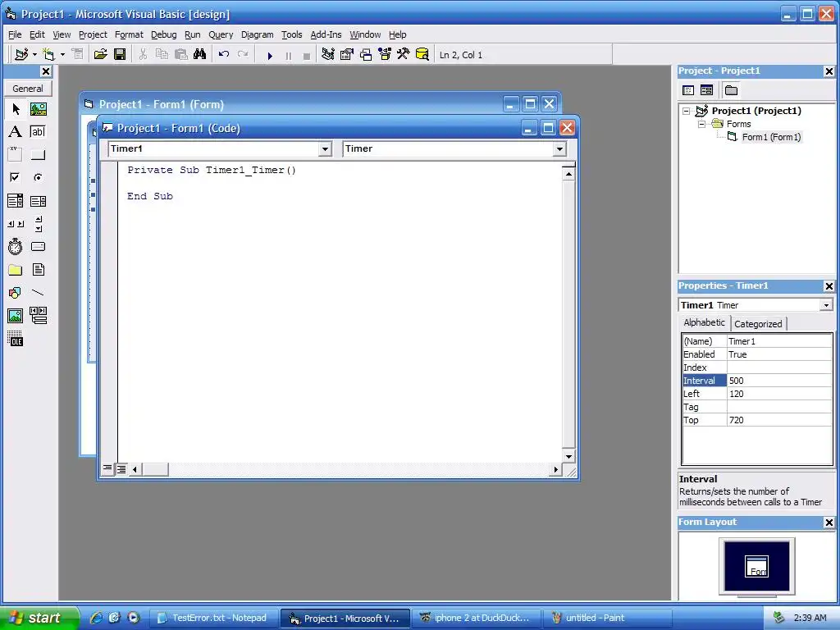Click the General toolbox tab button
This screenshot has width=840, height=630.
[x=28, y=89]
